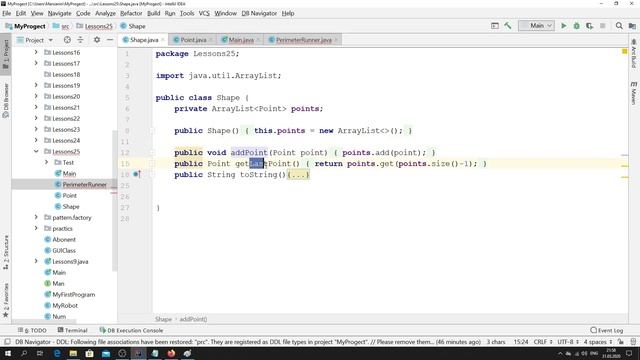
Task: Expand the practics package
Action: pyautogui.click(x=36, y=229)
